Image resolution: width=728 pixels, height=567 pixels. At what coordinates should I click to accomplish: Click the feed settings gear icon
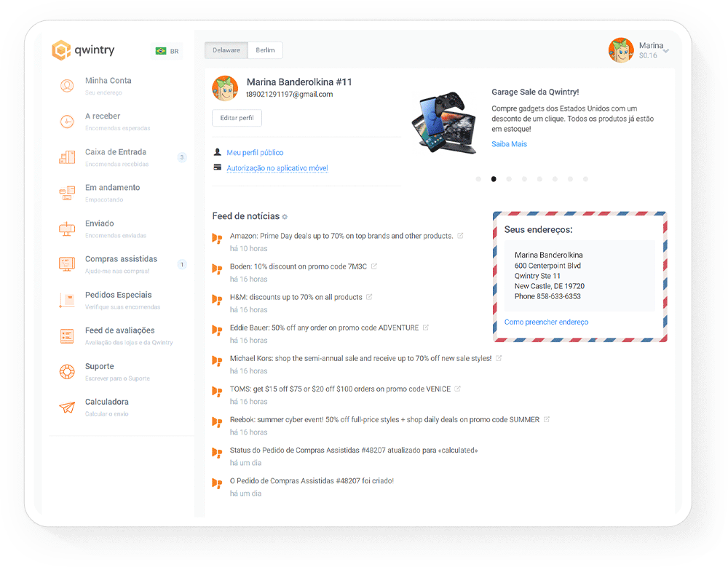tap(285, 217)
